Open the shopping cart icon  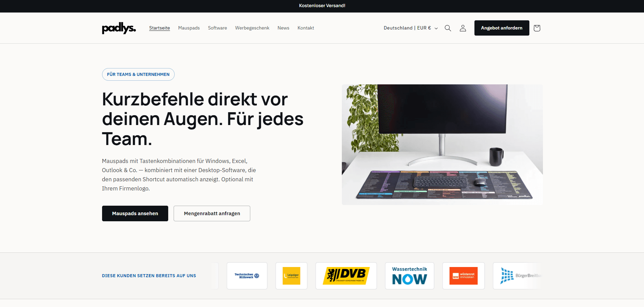537,28
